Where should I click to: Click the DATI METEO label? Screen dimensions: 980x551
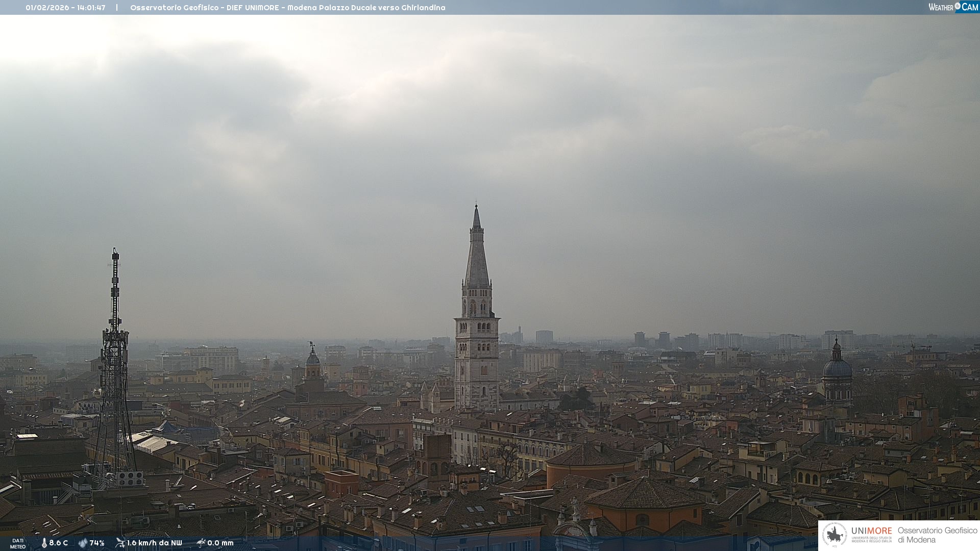point(18,543)
